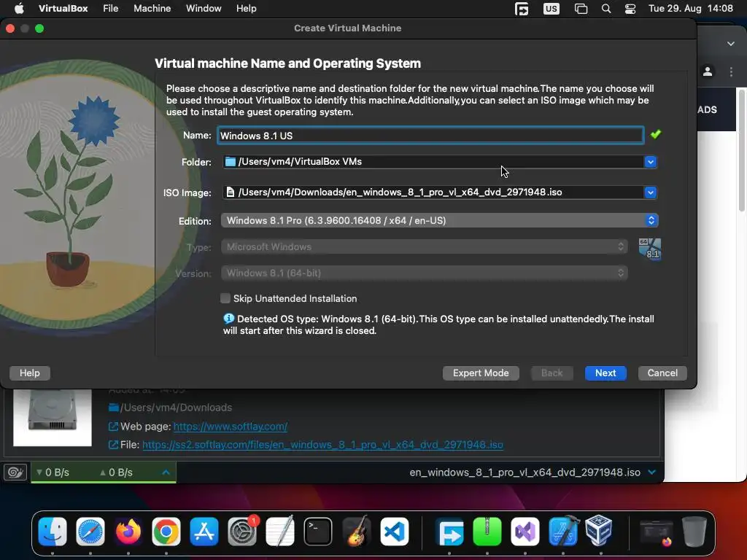The height and width of the screenshot is (560, 747).
Task: Open the File menu
Action: point(111,8)
